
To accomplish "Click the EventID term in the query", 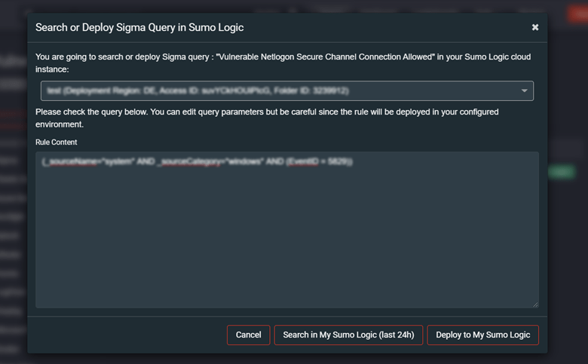I will click(303, 161).
